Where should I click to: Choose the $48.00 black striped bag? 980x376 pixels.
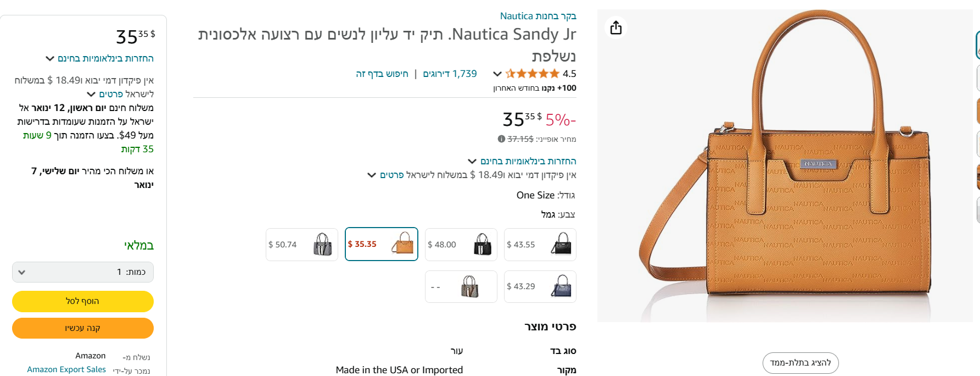click(x=461, y=245)
